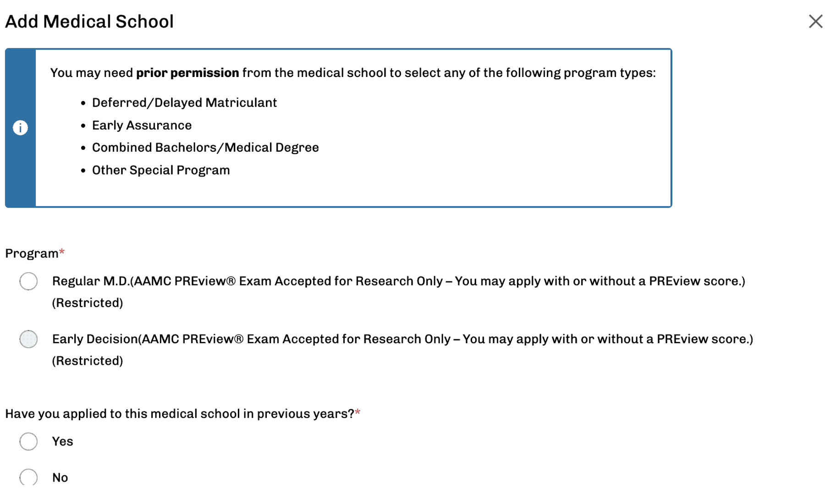Screen dimensions: 825x504
Task: Click the Combined Bachelors/Medical Degree item
Action: point(205,147)
